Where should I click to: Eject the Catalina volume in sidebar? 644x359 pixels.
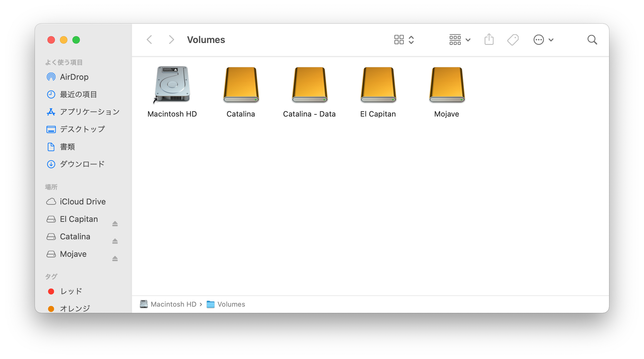click(x=115, y=241)
